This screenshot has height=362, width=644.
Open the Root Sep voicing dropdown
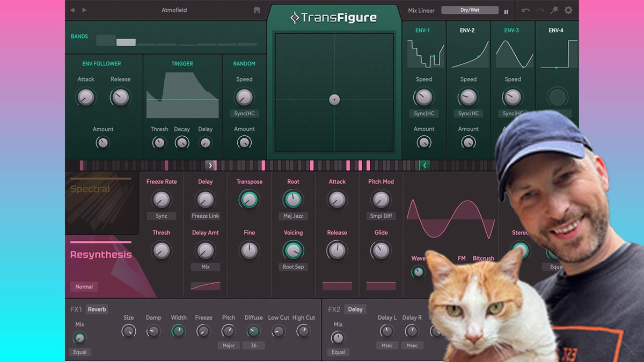293,267
